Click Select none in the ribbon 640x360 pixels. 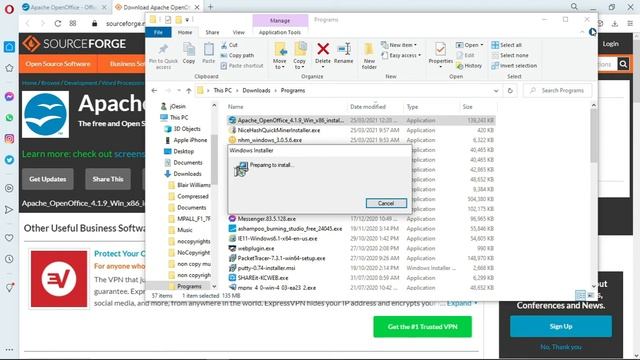pos(510,55)
